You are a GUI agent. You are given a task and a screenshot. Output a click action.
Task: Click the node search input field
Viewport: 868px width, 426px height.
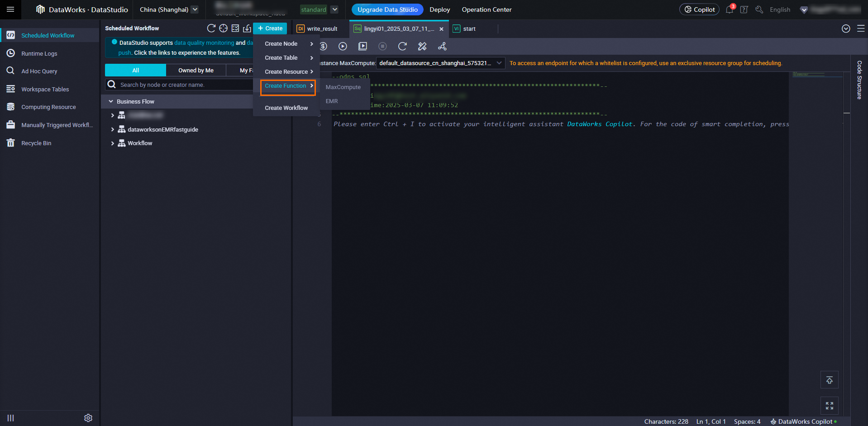tap(181, 85)
